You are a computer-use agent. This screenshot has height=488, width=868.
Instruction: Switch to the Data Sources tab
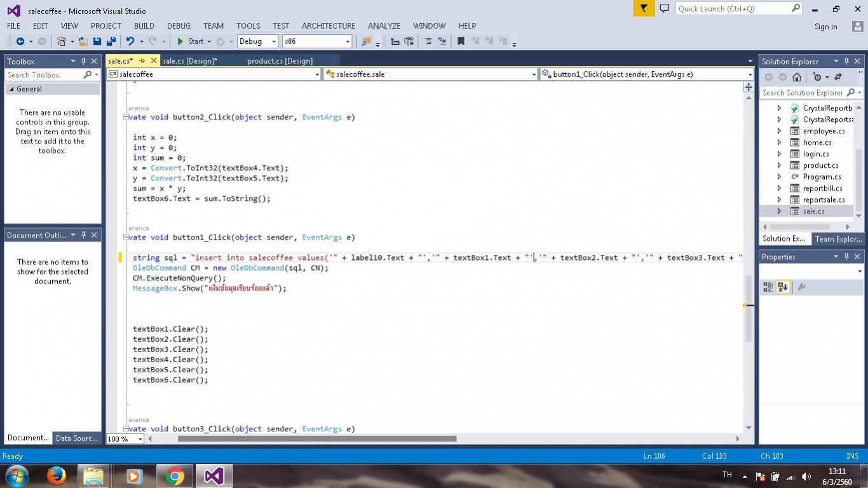76,438
